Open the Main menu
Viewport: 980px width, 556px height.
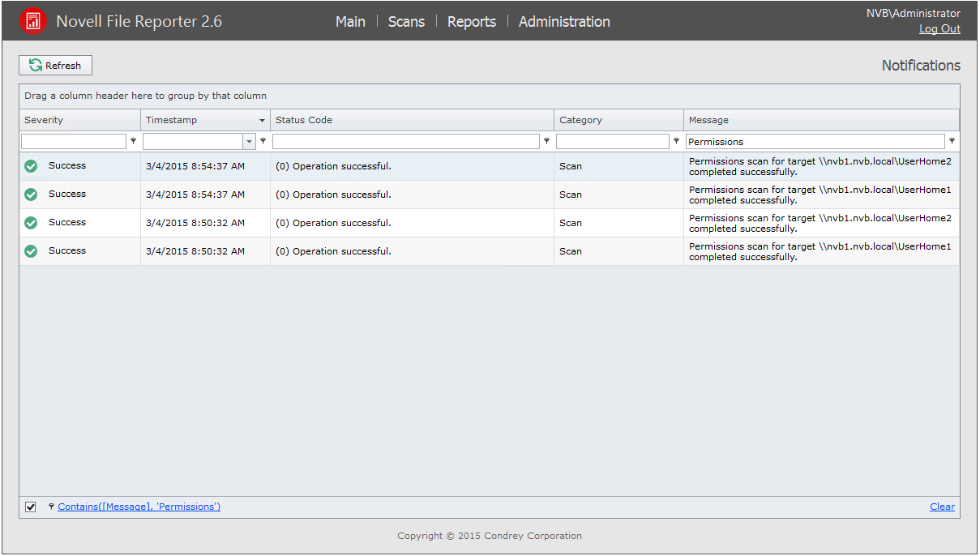click(350, 22)
